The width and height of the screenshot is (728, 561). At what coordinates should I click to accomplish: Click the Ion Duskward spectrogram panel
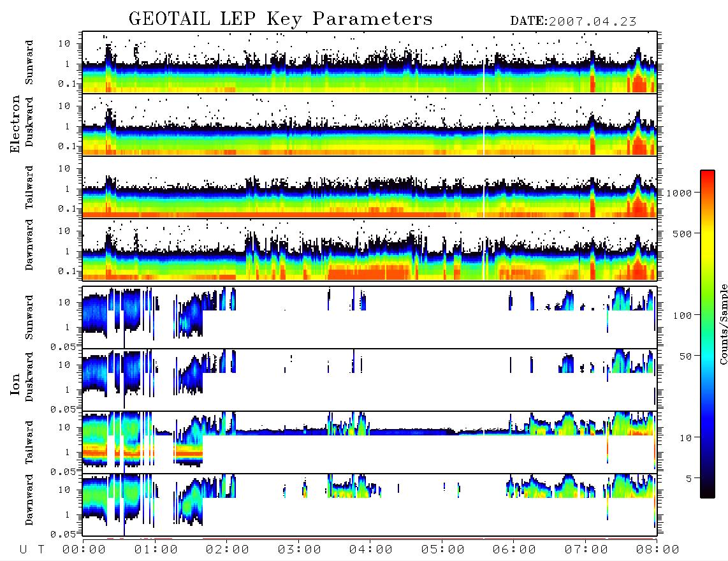(370, 379)
